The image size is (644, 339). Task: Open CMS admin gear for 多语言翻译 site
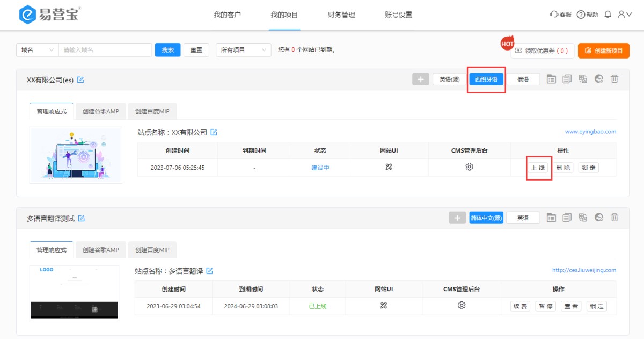pyautogui.click(x=462, y=306)
